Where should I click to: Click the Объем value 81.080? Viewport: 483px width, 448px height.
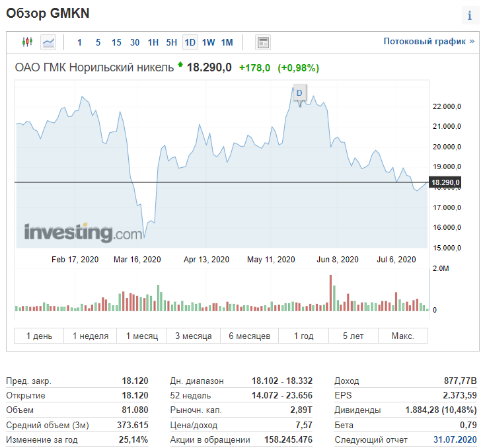point(135,410)
